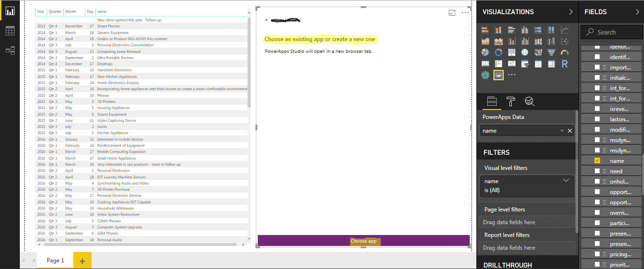Import more custom visuals via ellipsis

(x=512, y=75)
